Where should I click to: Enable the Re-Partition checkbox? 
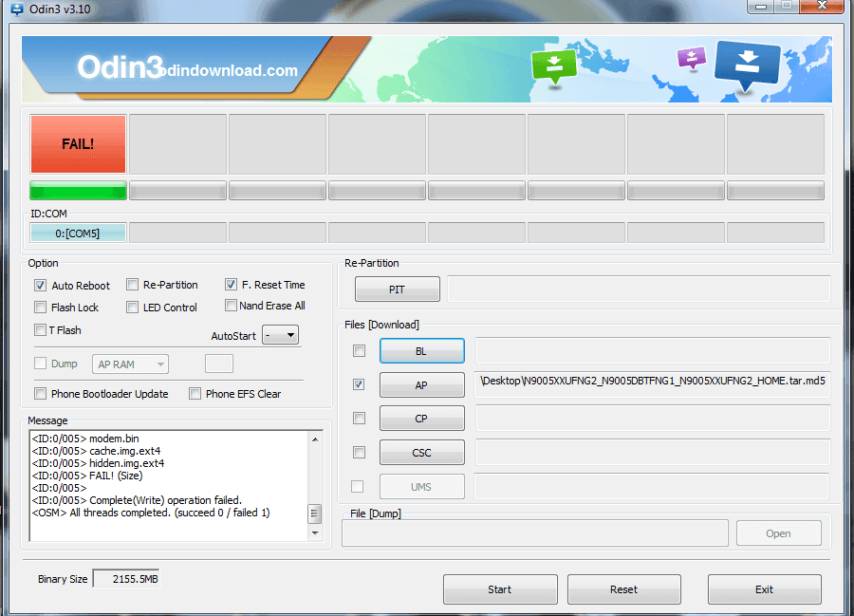(132, 285)
